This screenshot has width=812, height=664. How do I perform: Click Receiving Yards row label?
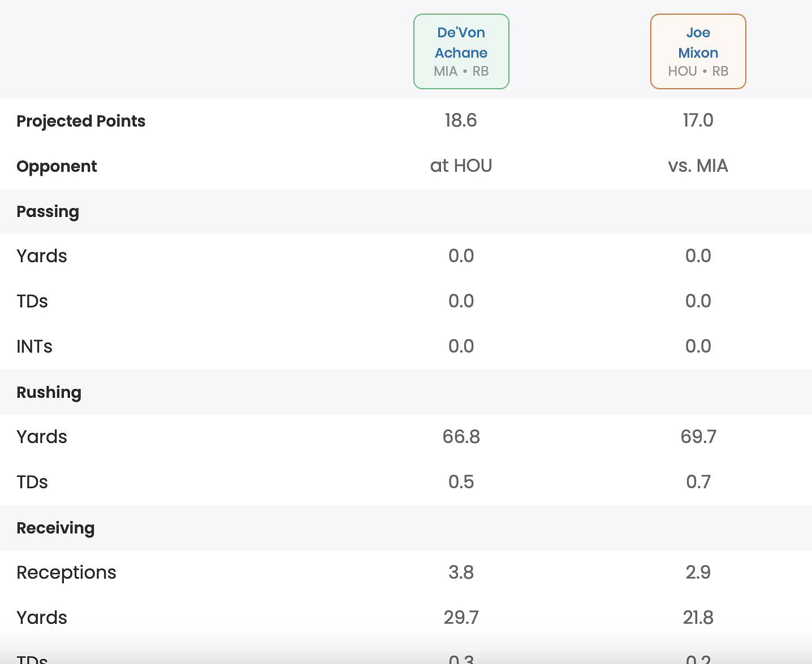coord(42,618)
